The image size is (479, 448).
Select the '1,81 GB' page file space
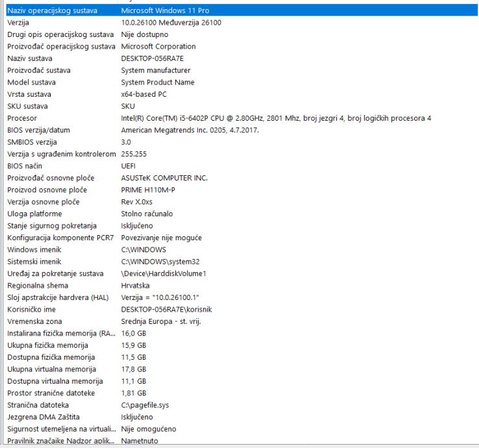point(134,393)
